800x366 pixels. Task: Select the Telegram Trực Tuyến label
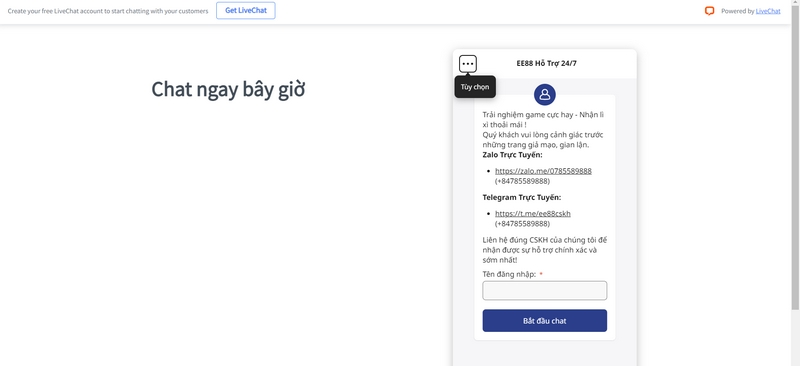(522, 198)
